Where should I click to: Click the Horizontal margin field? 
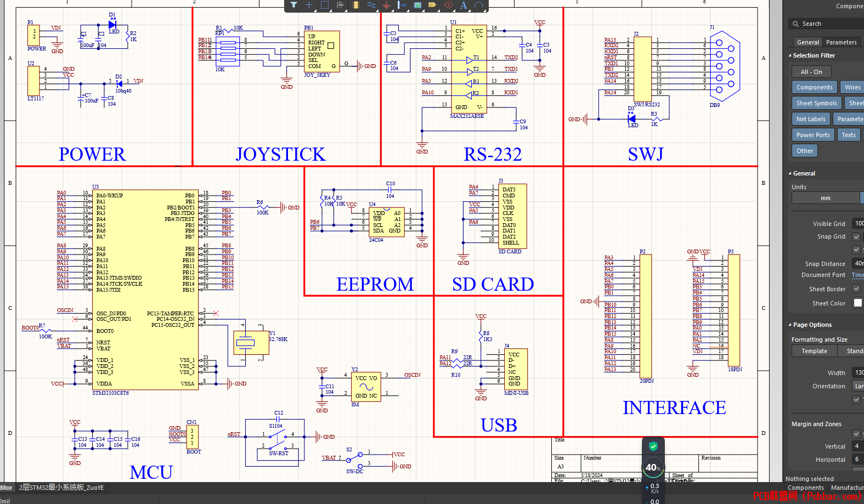pyautogui.click(x=858, y=460)
